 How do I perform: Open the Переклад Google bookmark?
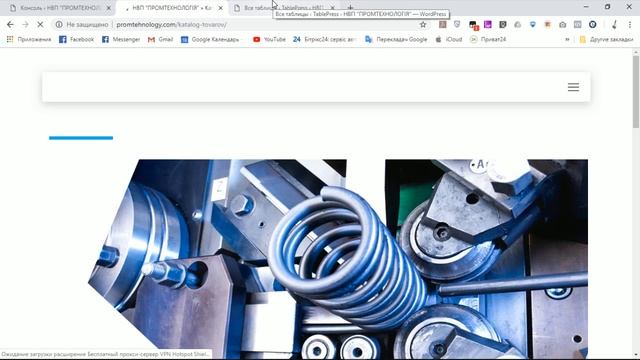click(x=396, y=39)
